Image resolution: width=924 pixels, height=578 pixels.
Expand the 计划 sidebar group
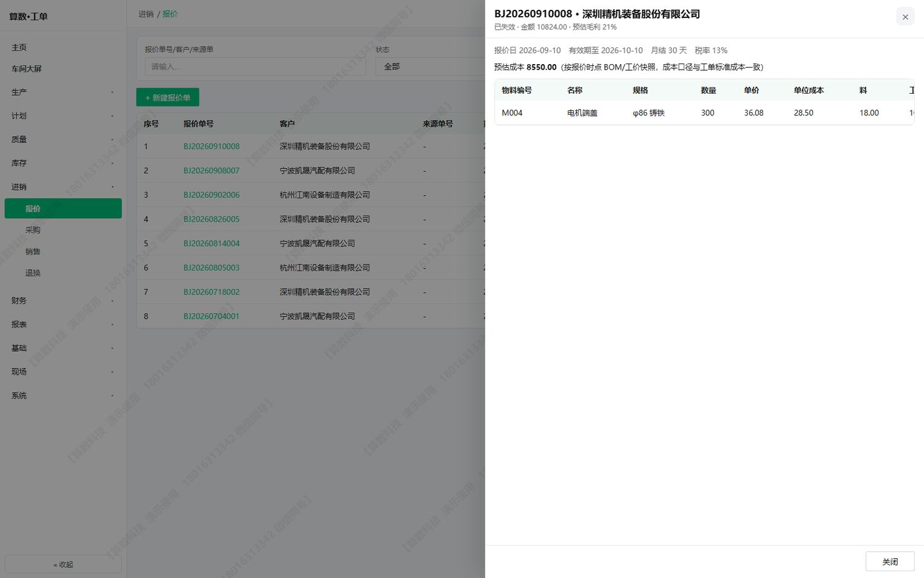pyautogui.click(x=63, y=116)
